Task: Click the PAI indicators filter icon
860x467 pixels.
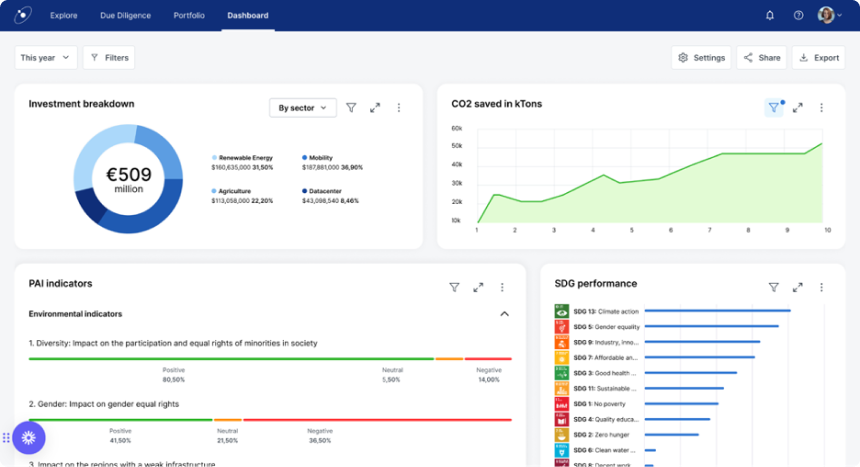Action: [454, 287]
